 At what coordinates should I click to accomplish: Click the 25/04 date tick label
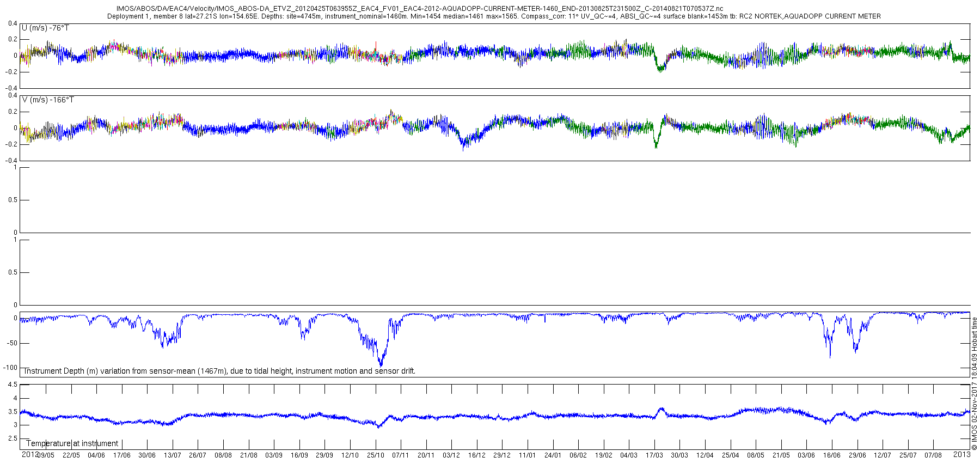tap(730, 455)
